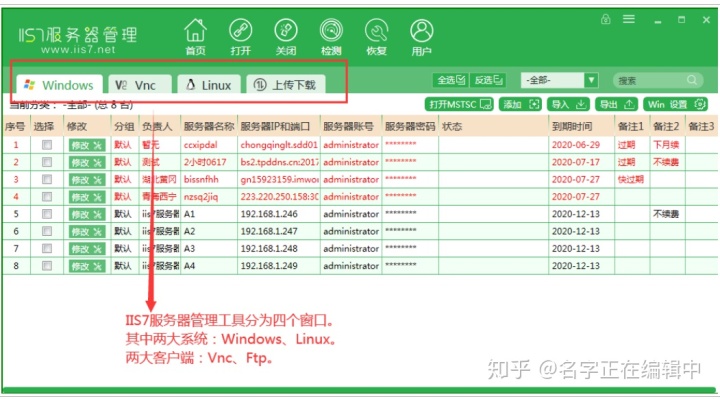Click 修改 edit button for 2小时0617 row
Screen dimensions: 720x399
tap(87, 163)
